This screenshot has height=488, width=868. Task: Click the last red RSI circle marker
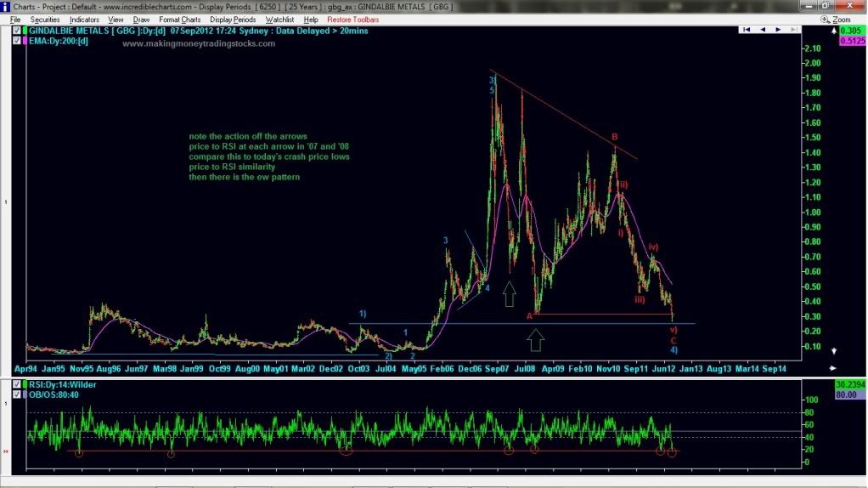pyautogui.click(x=672, y=452)
